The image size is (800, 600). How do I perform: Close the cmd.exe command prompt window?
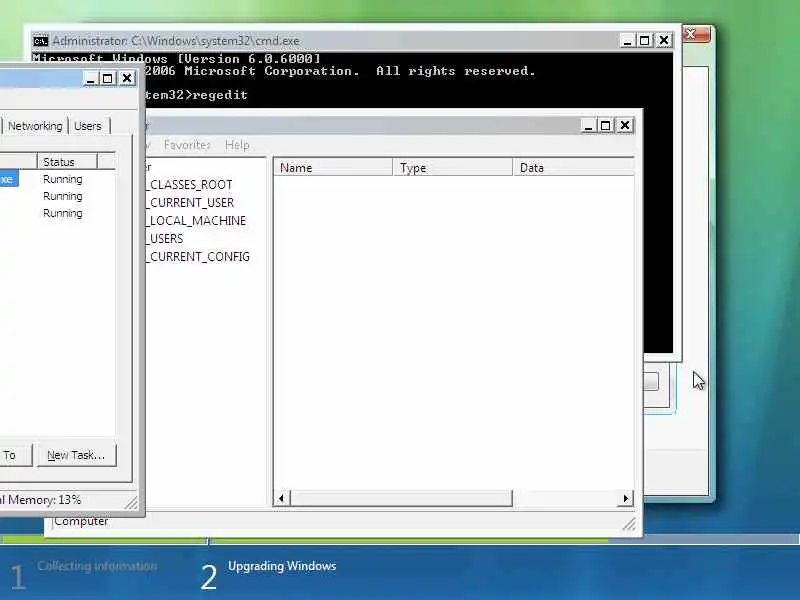point(664,40)
